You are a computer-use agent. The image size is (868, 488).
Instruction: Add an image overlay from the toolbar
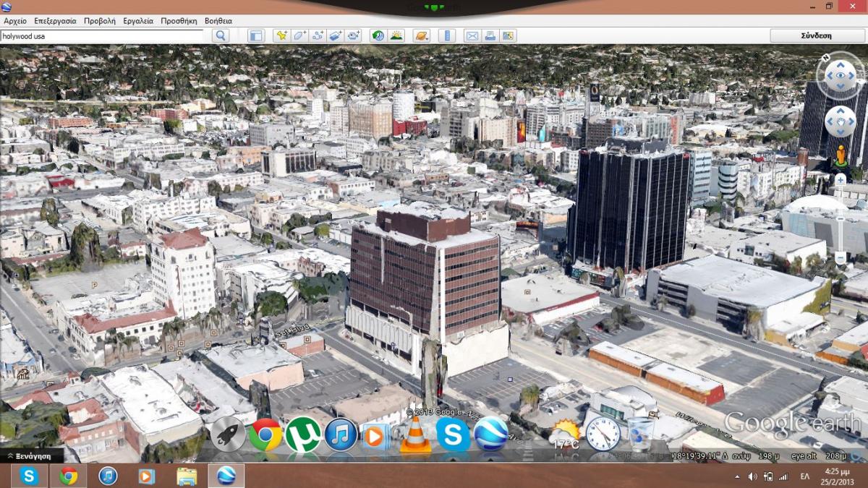pos(335,35)
